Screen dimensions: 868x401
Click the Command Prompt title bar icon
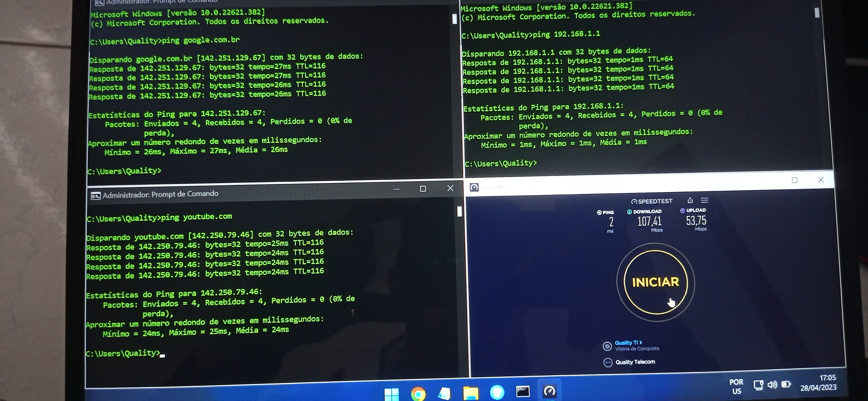click(x=96, y=196)
